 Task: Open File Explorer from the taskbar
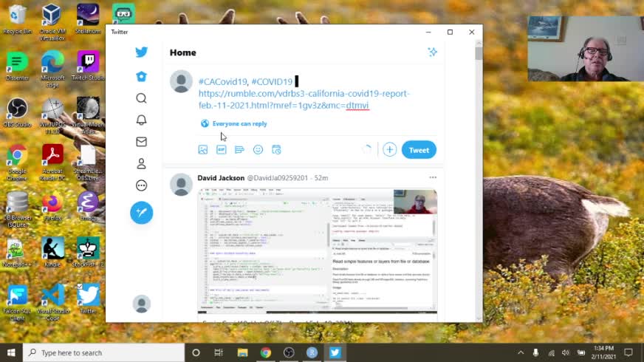(242, 352)
